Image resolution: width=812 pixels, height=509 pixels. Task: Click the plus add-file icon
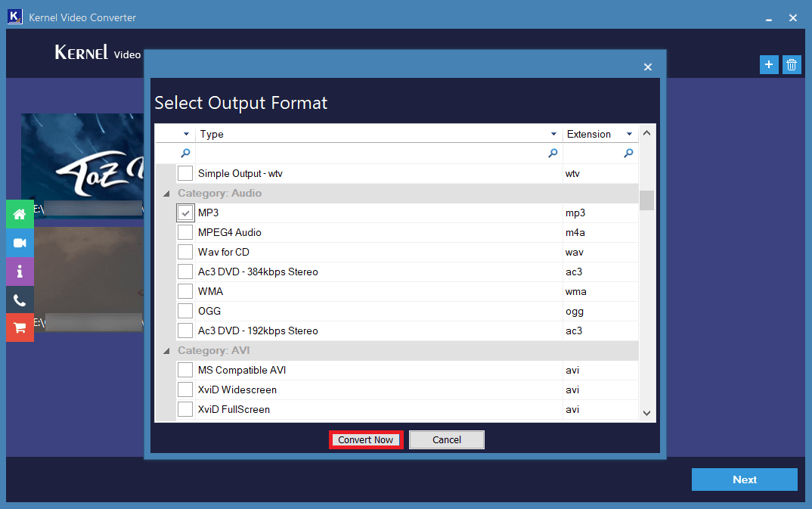[x=769, y=65]
